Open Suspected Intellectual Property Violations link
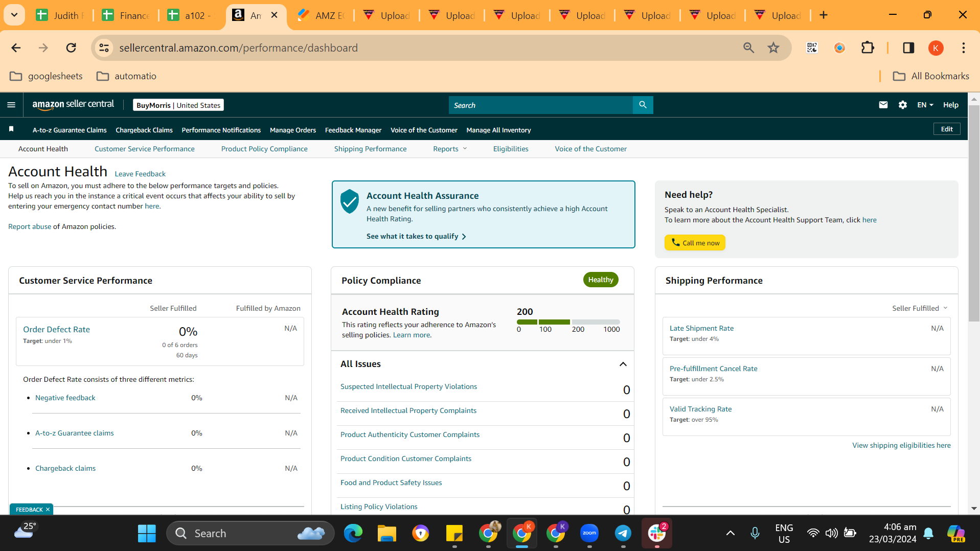The height and width of the screenshot is (551, 980). pos(408,386)
